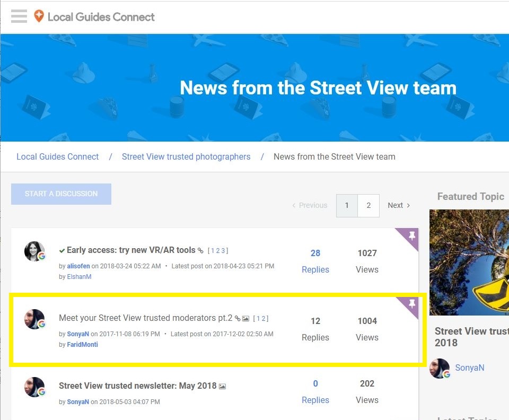This screenshot has height=420, width=509.
Task: Click alisofen's avatar on the VR/AR topic
Action: tap(34, 251)
